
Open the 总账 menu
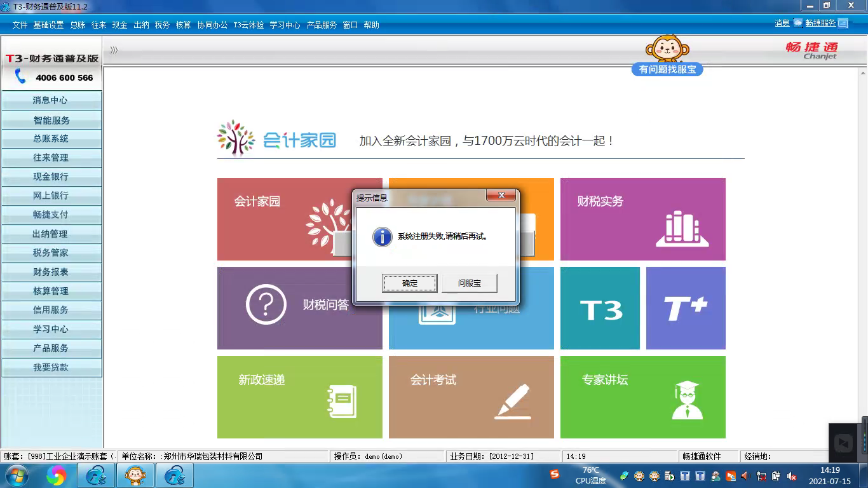click(x=78, y=25)
